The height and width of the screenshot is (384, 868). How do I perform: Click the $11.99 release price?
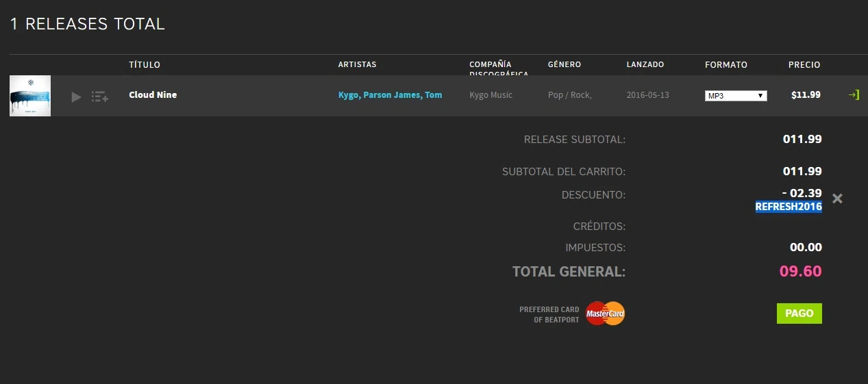(806, 95)
